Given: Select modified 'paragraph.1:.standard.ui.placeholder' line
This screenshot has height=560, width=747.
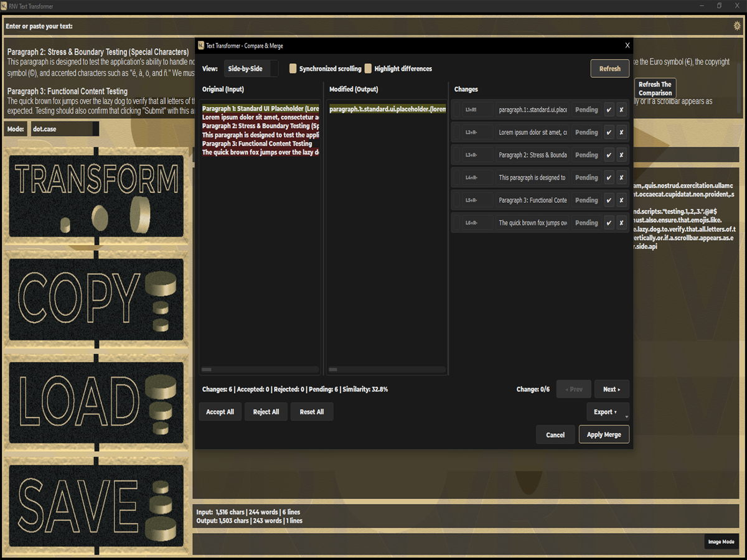Looking at the screenshot, I should click(x=388, y=109).
